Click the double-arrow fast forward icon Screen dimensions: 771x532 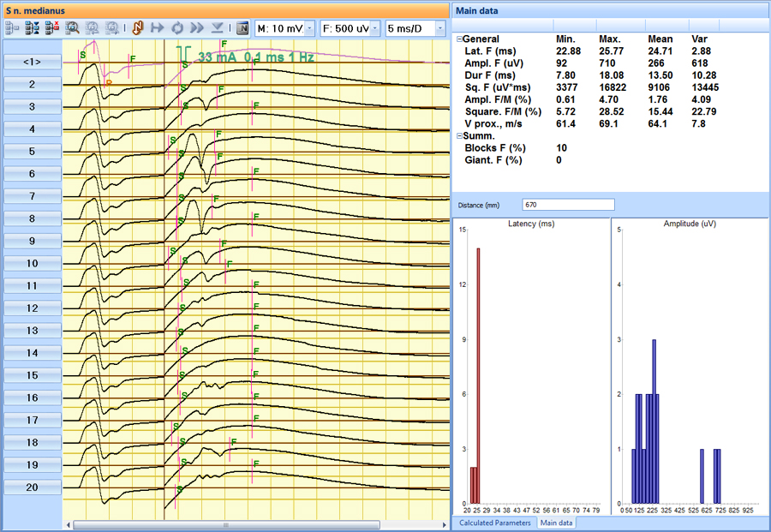tap(197, 28)
